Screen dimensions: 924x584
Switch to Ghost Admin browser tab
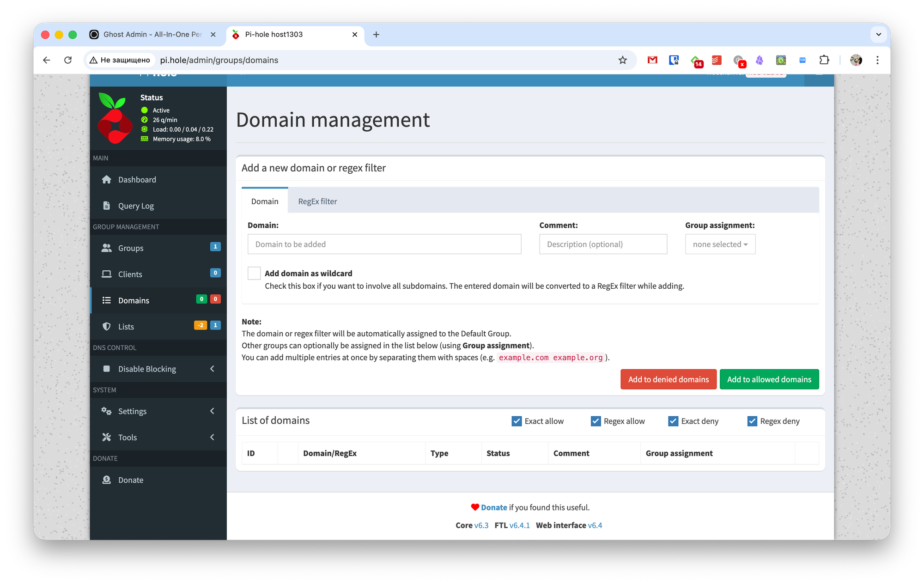pyautogui.click(x=152, y=34)
